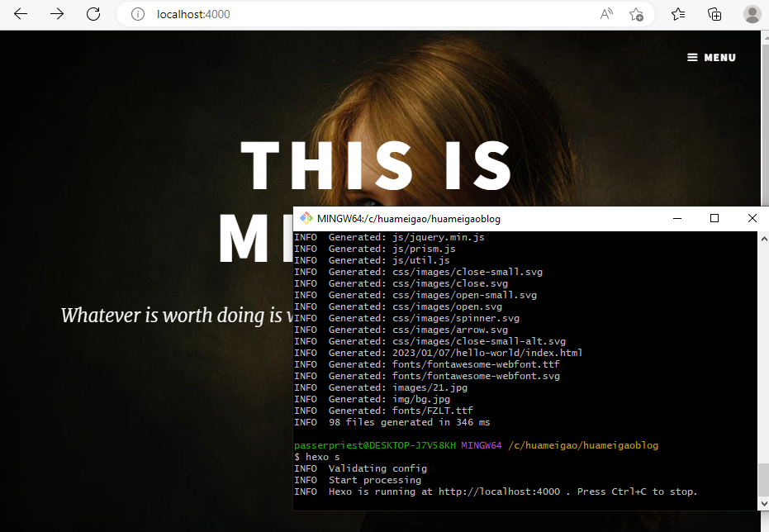Click the browser Back arrow

(21, 14)
